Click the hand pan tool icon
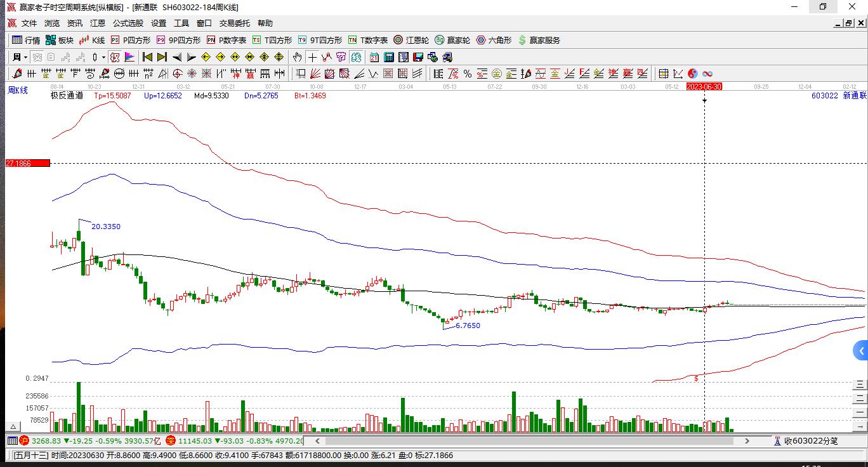868x467 pixels. (x=298, y=57)
